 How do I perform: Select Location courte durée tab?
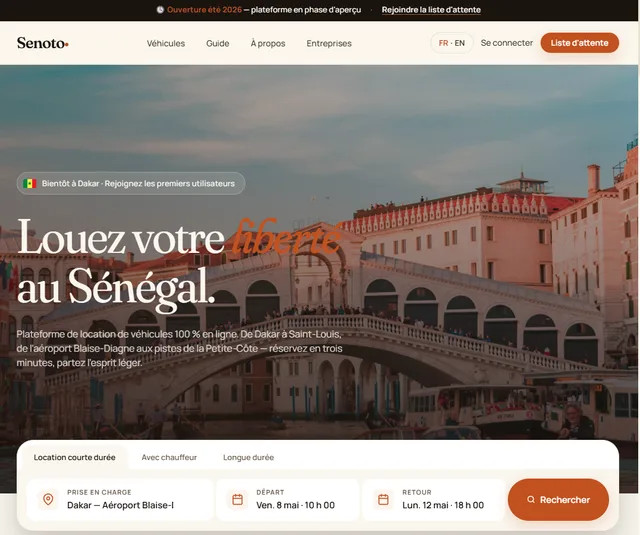tap(75, 457)
